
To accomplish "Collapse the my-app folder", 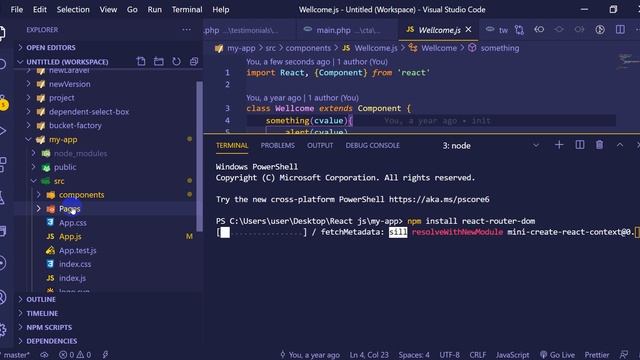I will pyautogui.click(x=63, y=140).
